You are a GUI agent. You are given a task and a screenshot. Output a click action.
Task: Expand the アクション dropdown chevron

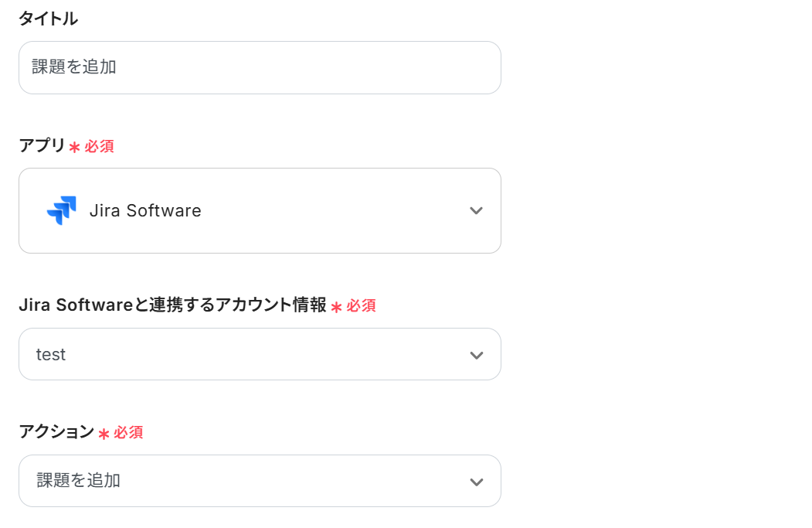477,480
